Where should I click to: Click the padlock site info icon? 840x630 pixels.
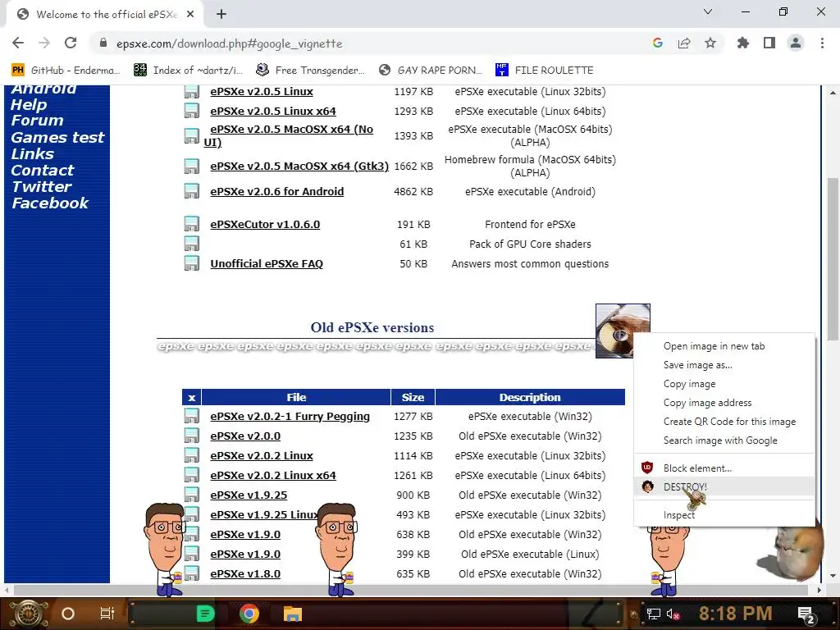pyautogui.click(x=103, y=43)
